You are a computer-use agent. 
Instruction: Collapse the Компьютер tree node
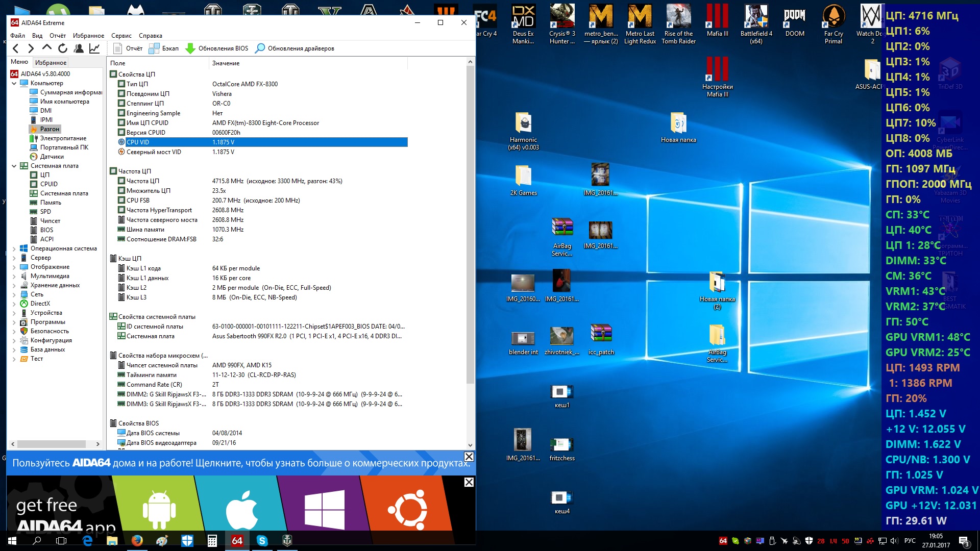[x=14, y=83]
